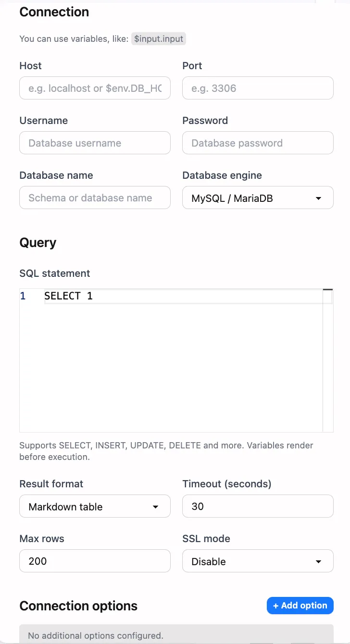Click into the Username field
Screen dimensions: 350x644
coord(95,143)
